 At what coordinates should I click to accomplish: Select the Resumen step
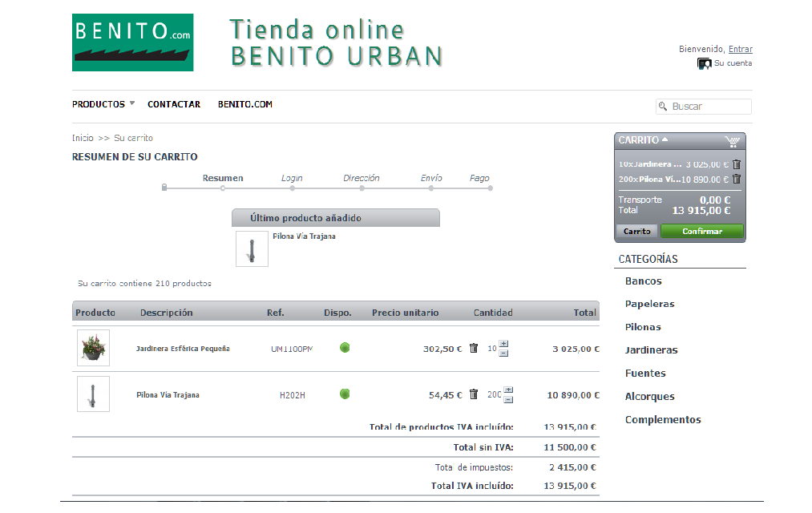coord(223,178)
